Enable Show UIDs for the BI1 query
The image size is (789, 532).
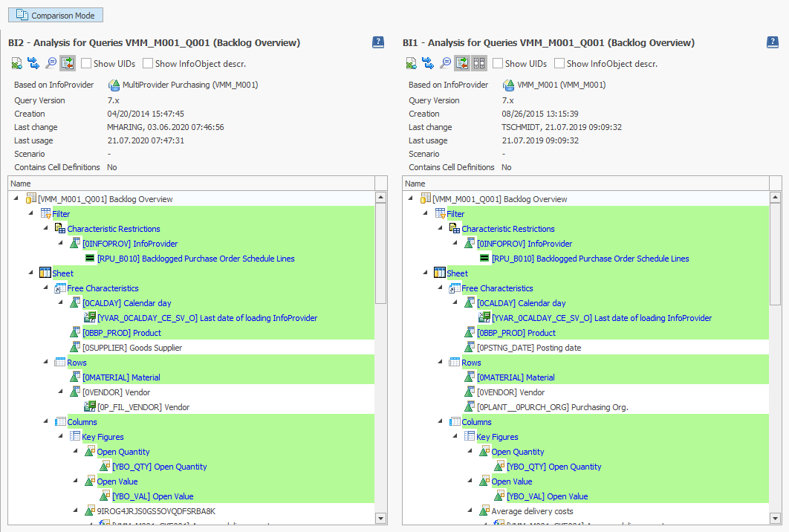click(499, 63)
